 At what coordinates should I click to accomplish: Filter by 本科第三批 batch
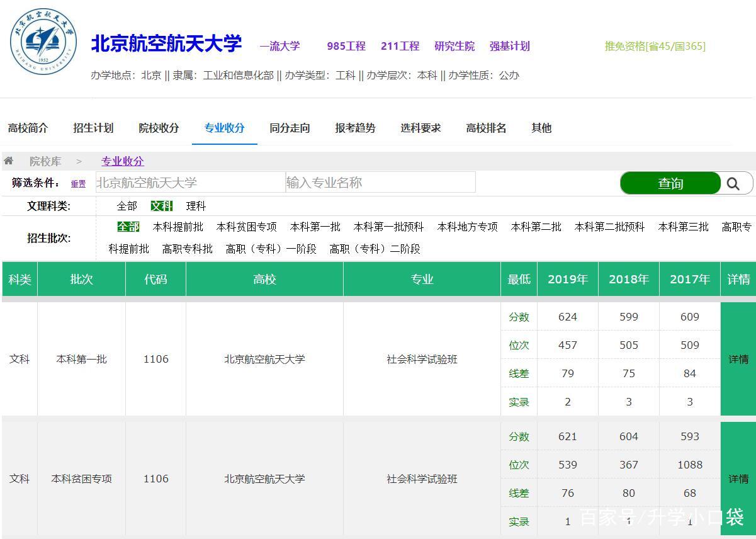pos(684,227)
